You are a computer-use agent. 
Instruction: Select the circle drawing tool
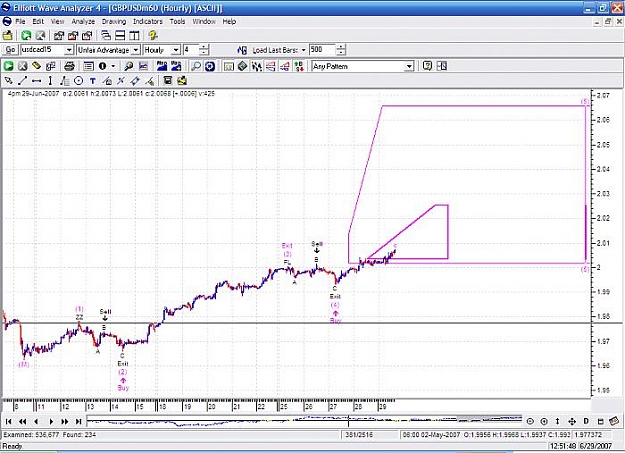click(79, 81)
